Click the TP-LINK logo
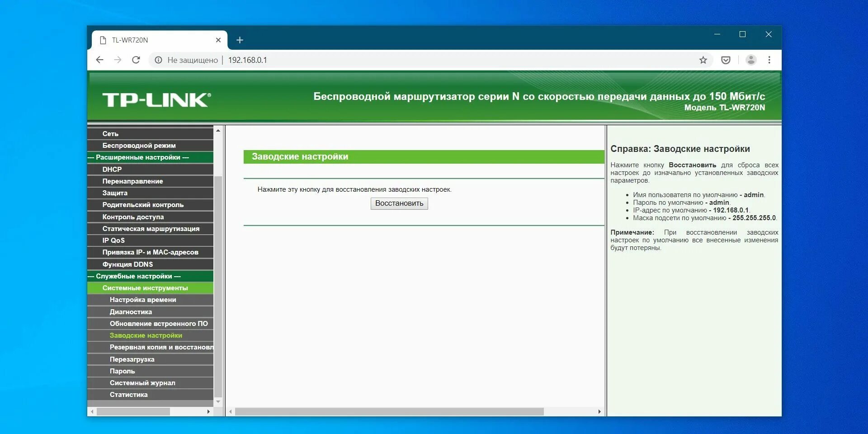 pos(156,100)
